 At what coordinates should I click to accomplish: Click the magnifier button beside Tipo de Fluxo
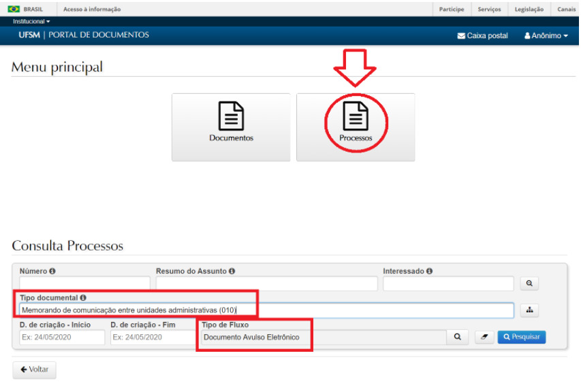click(457, 337)
